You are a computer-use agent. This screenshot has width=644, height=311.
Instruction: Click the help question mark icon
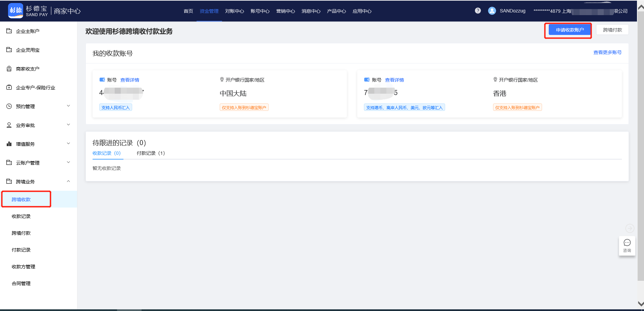[x=478, y=11]
